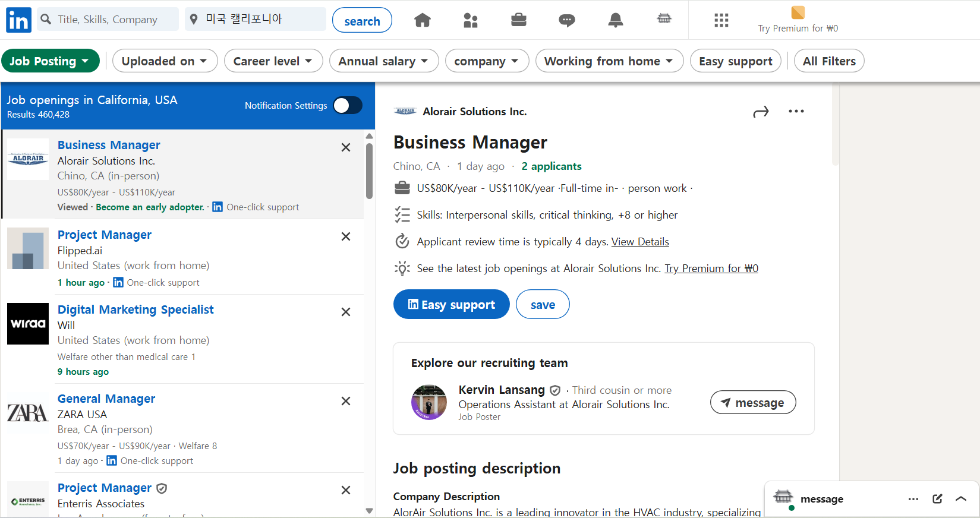Expand the company filter
The height and width of the screenshot is (518, 980).
487,61
